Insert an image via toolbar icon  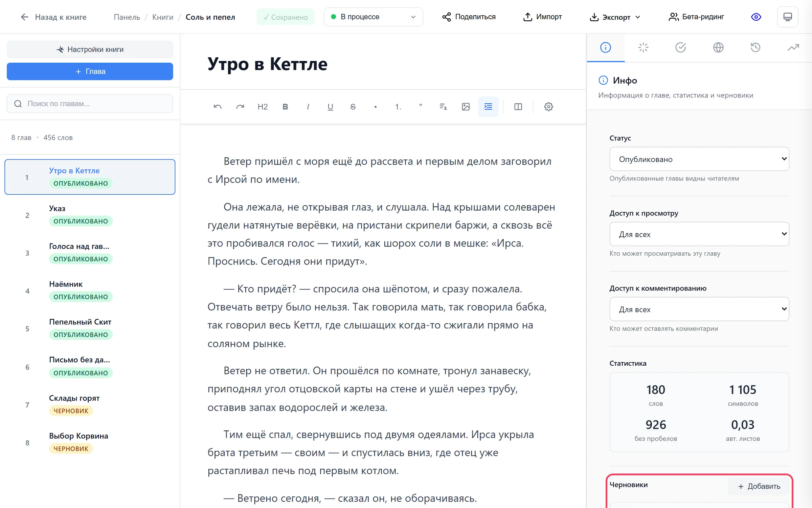pyautogui.click(x=466, y=107)
